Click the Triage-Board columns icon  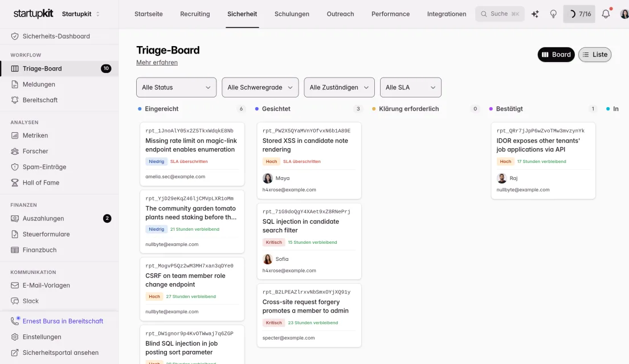tap(15, 68)
